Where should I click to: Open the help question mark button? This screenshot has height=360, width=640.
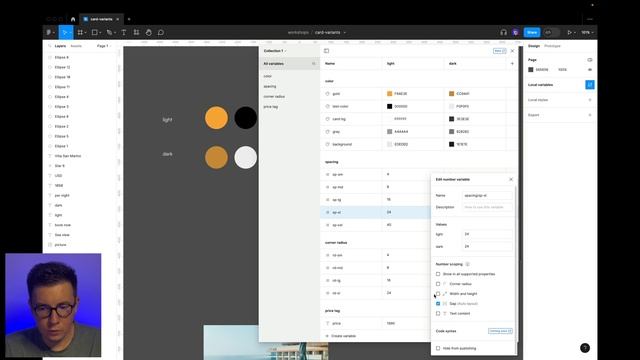(585, 348)
